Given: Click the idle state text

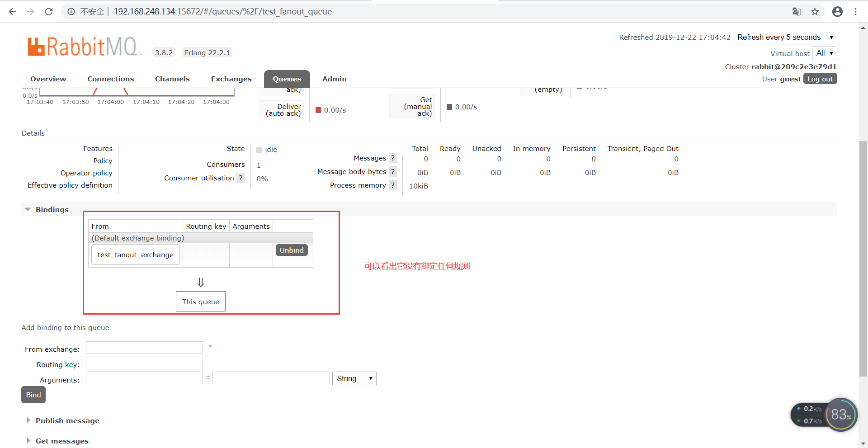Looking at the screenshot, I should point(271,150).
